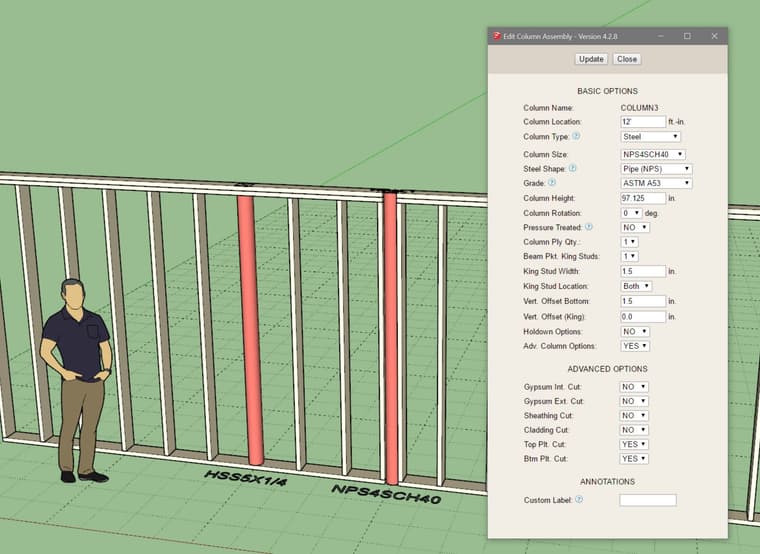Viewport: 760px width, 554px height.
Task: Click the Close button in the dialog
Action: [626, 59]
